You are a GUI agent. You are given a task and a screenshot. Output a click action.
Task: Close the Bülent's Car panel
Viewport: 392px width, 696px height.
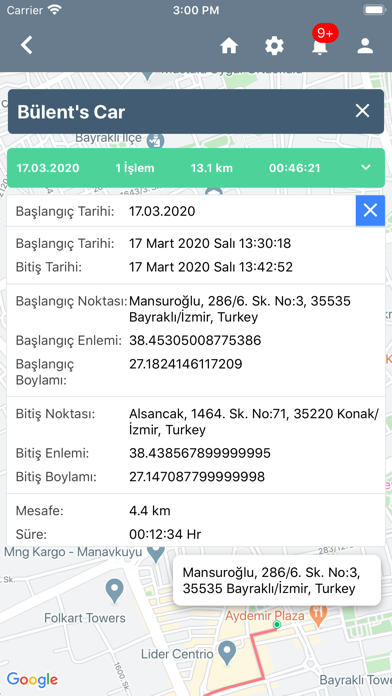click(362, 111)
